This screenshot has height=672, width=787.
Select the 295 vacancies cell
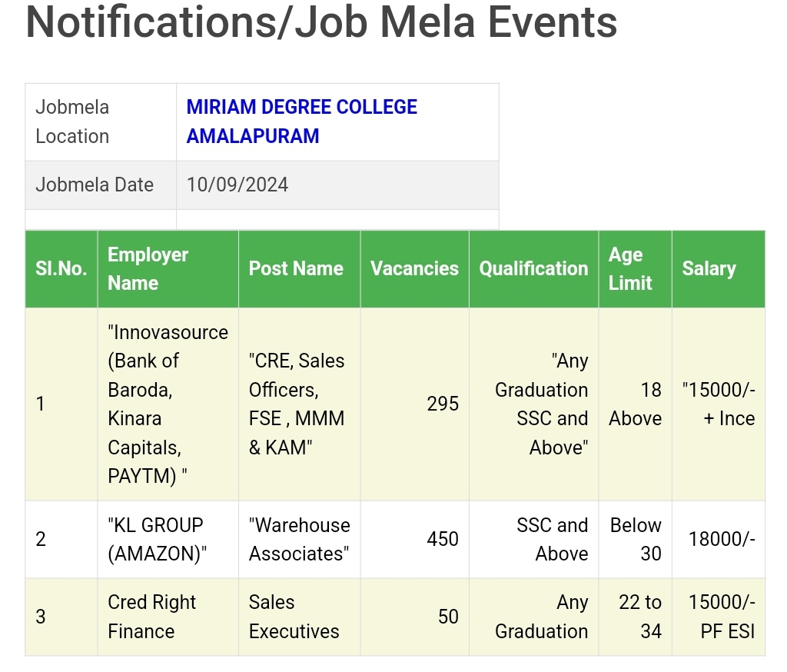coord(414,404)
